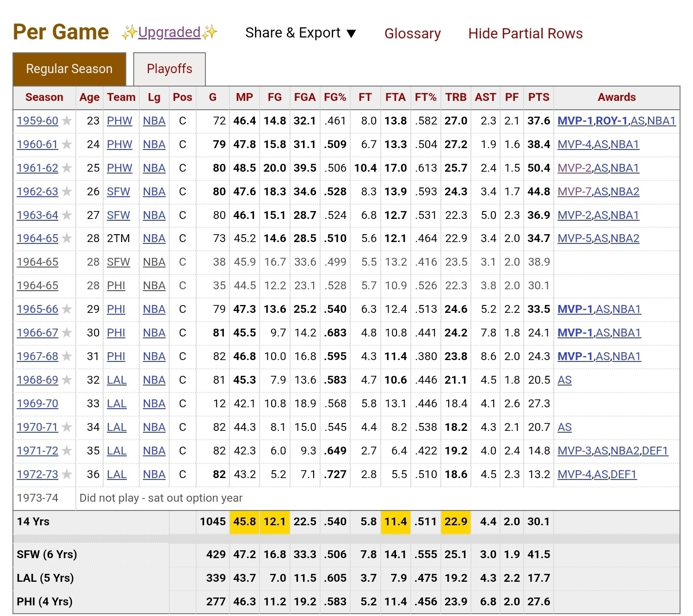The image size is (693, 616).
Task: Open the MVP-7 link in the 1962-63 row
Action: [x=575, y=192]
